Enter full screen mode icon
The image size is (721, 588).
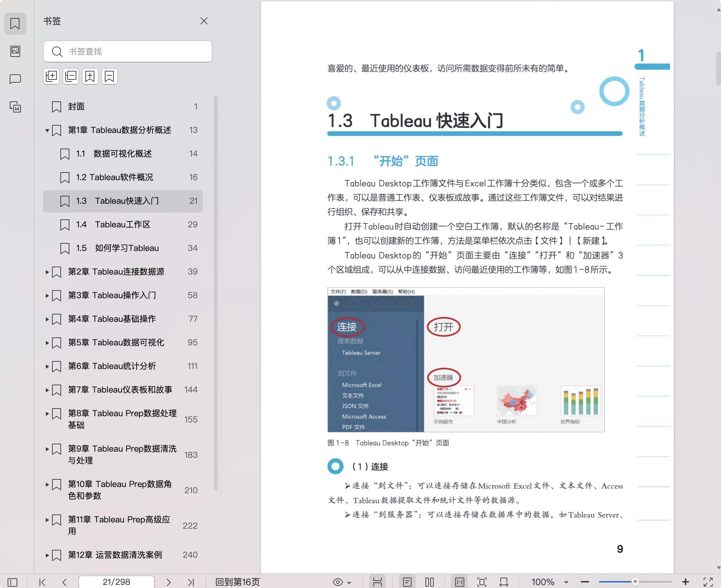pyautogui.click(x=708, y=582)
